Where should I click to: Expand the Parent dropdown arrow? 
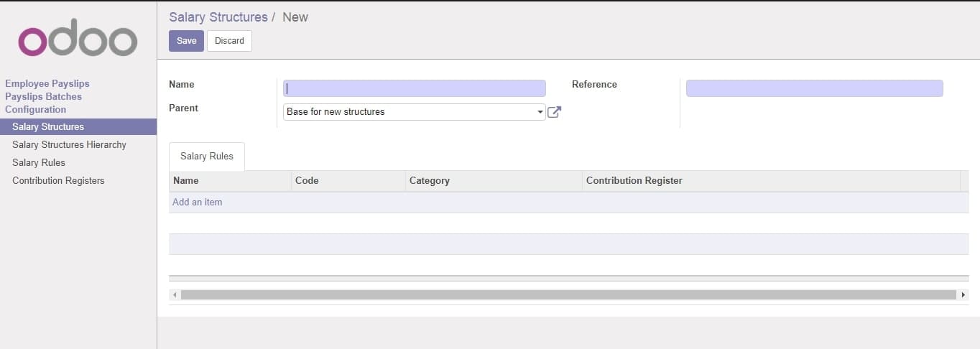540,112
